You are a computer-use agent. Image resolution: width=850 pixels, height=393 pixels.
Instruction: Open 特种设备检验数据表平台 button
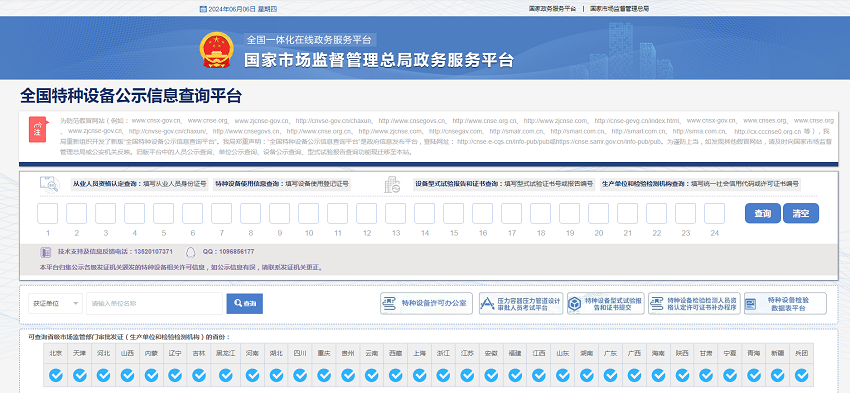tap(785, 303)
